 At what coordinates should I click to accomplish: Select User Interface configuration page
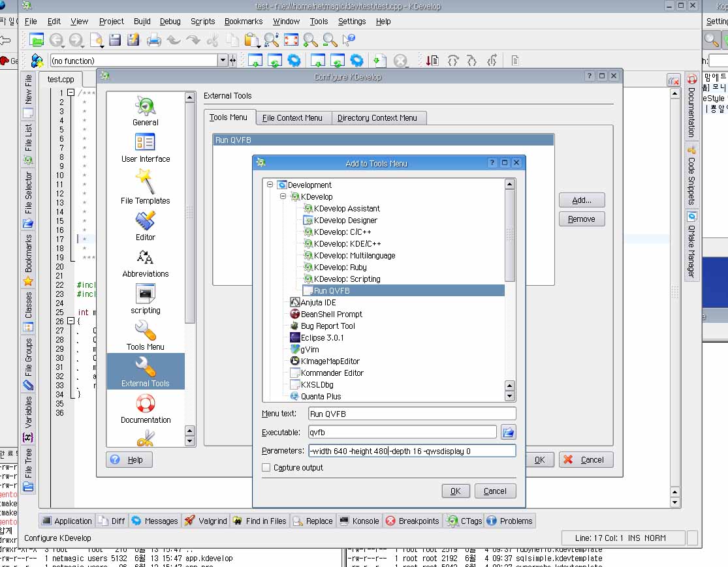[x=146, y=147]
